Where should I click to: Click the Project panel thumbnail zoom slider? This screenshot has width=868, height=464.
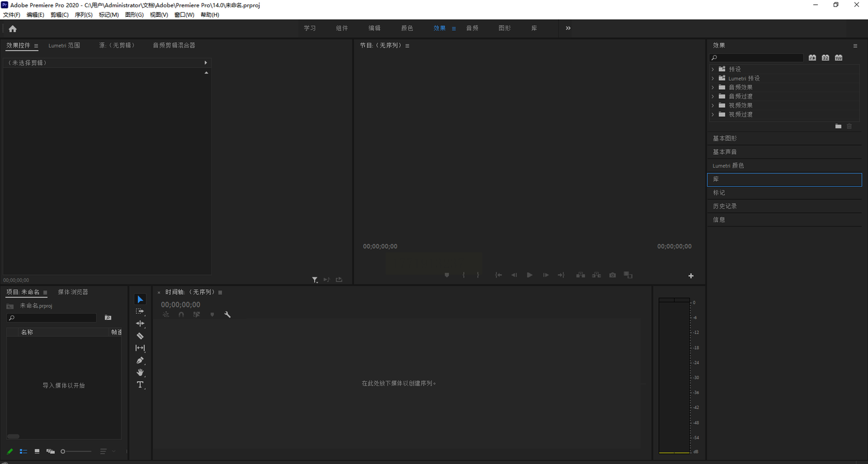click(76, 451)
